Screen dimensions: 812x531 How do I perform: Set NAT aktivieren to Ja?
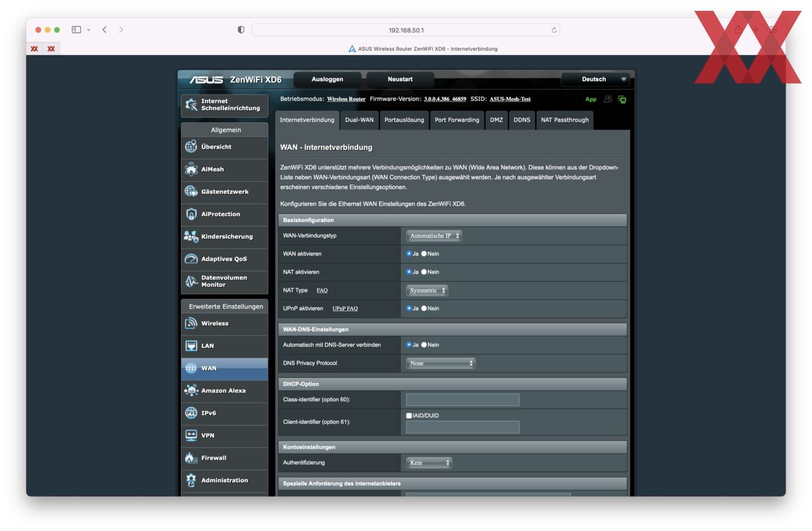click(409, 272)
